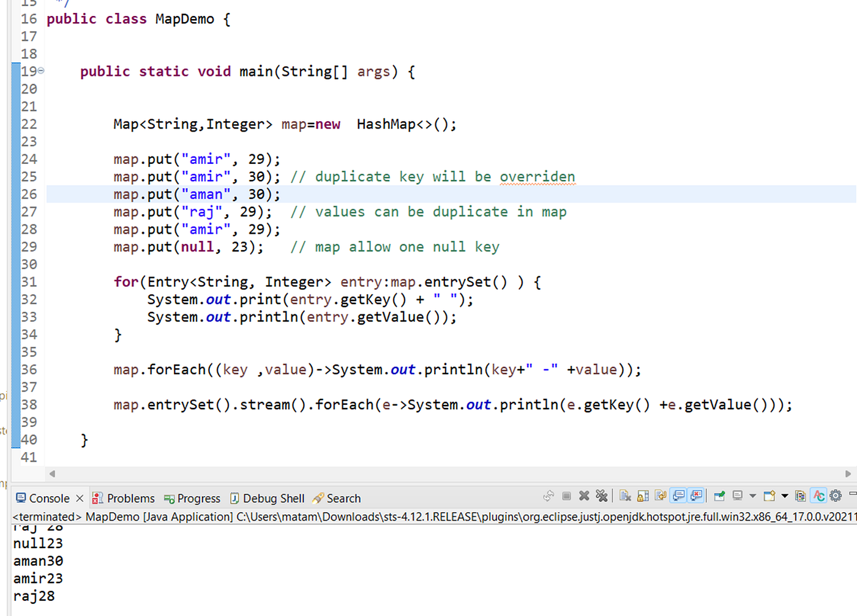This screenshot has width=857, height=616.
Task: Open the console settings gear
Action: [836, 495]
